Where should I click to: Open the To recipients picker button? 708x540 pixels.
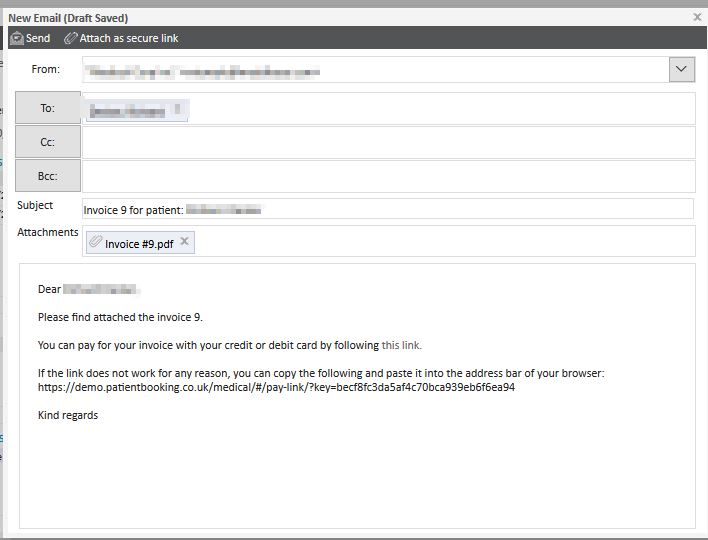pos(48,108)
